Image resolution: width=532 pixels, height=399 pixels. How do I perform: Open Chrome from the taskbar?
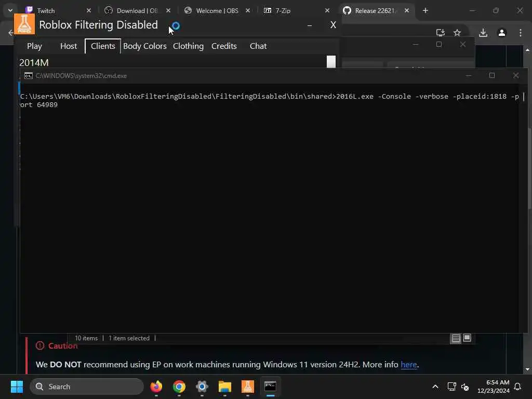179,387
